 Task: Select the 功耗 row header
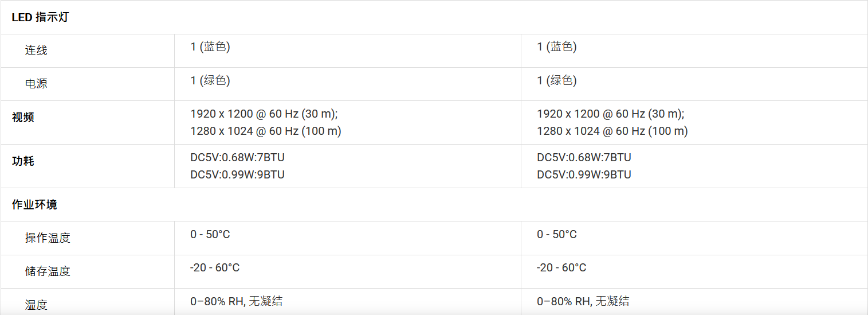click(23, 161)
